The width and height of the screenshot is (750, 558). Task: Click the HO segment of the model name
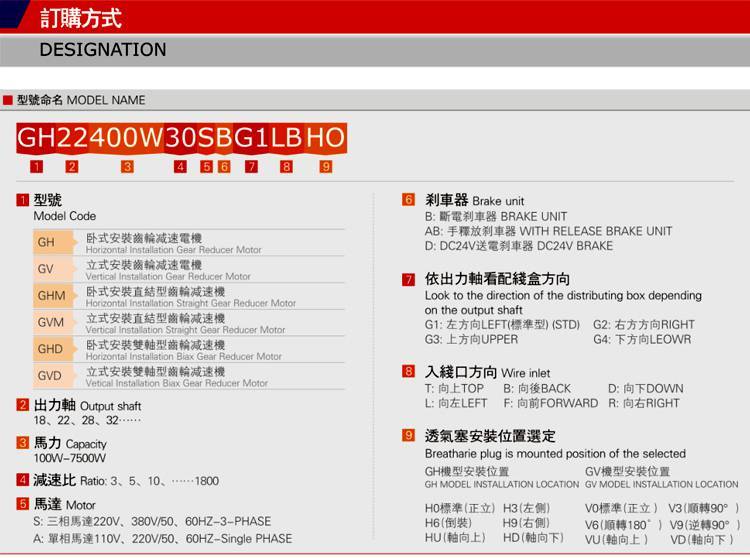(325, 137)
